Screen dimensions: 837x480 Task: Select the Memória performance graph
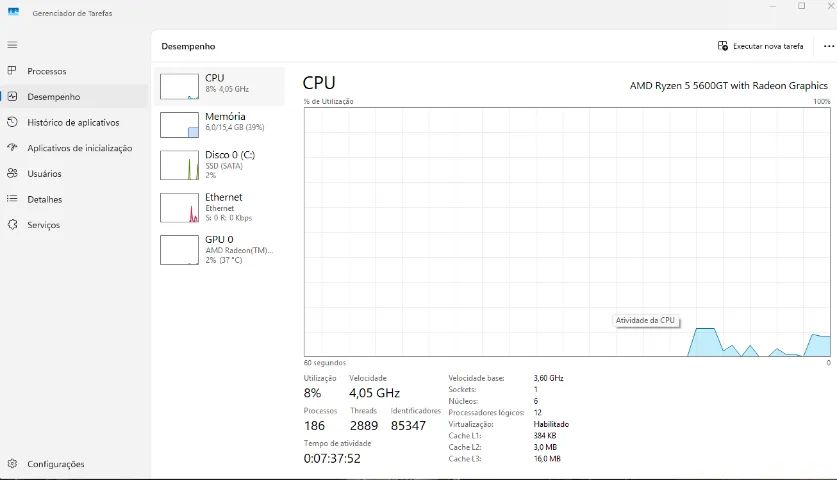point(180,124)
